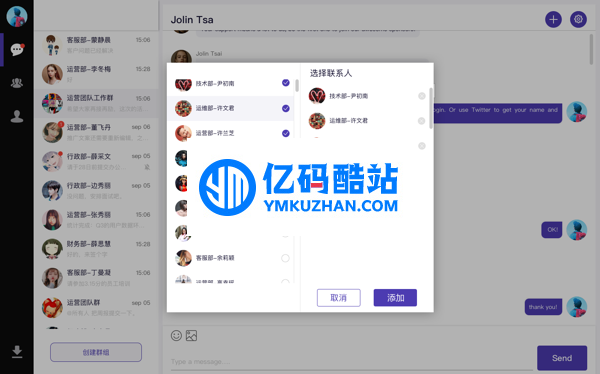Open the chat messages sidebar icon

pyautogui.click(x=17, y=50)
